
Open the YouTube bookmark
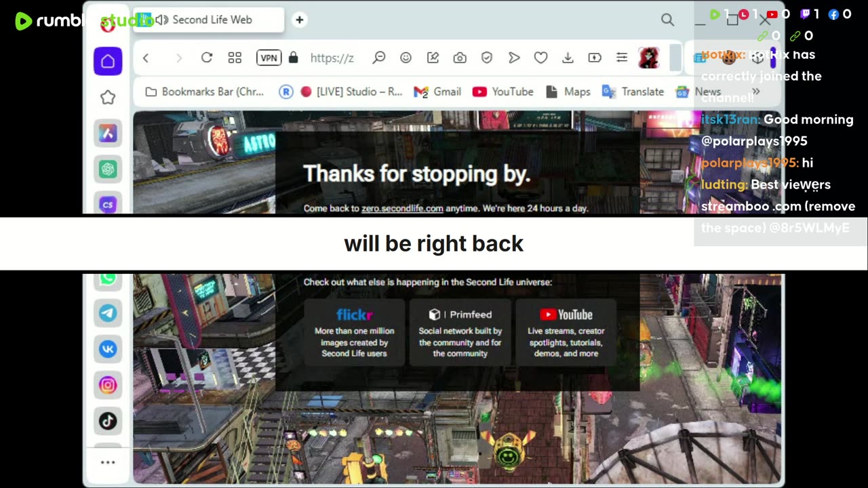click(x=503, y=91)
